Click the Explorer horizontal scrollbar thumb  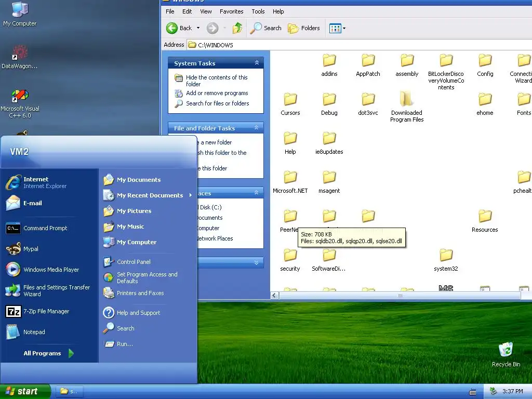click(400, 296)
